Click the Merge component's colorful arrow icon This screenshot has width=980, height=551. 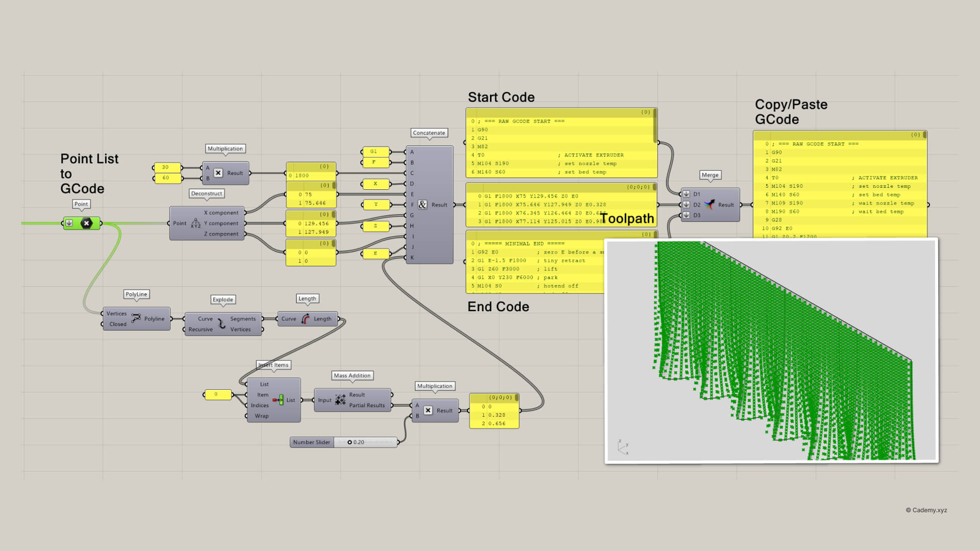tap(709, 205)
